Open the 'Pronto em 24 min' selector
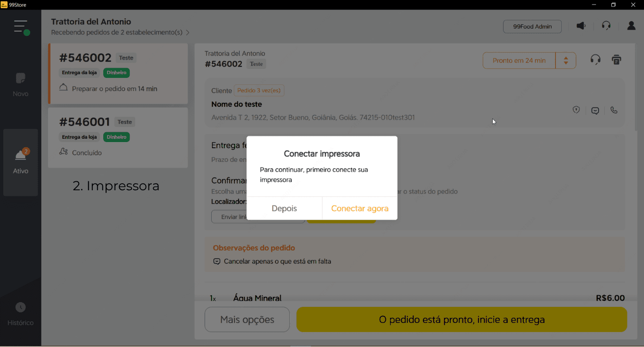This screenshot has height=347, width=644. (x=519, y=60)
